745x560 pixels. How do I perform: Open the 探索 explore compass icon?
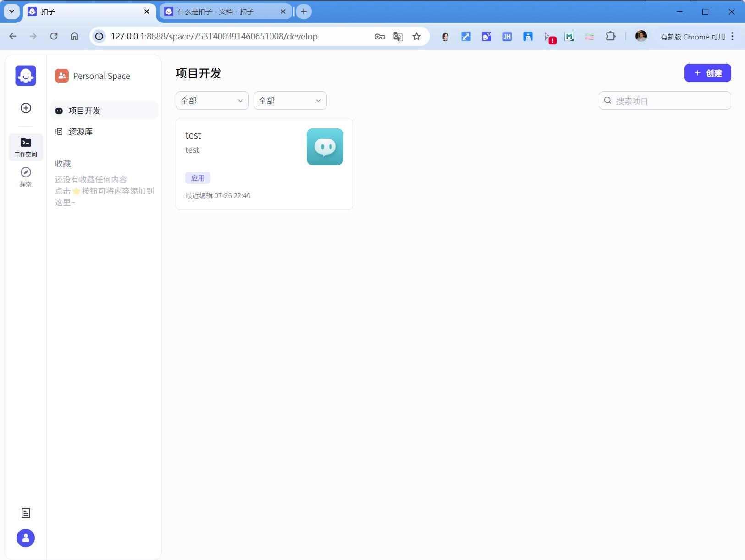26,177
